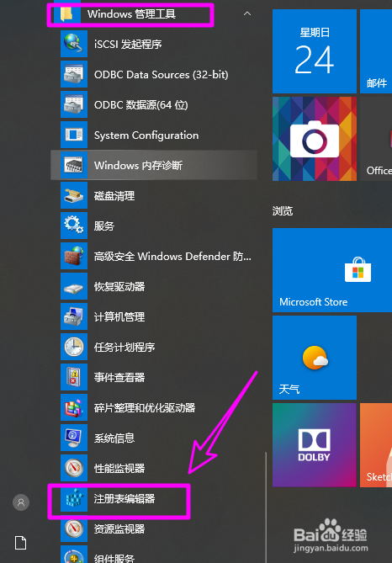This screenshot has height=563, width=392.
Task: Click 资源监视器 gauge icon
Action: click(x=74, y=528)
